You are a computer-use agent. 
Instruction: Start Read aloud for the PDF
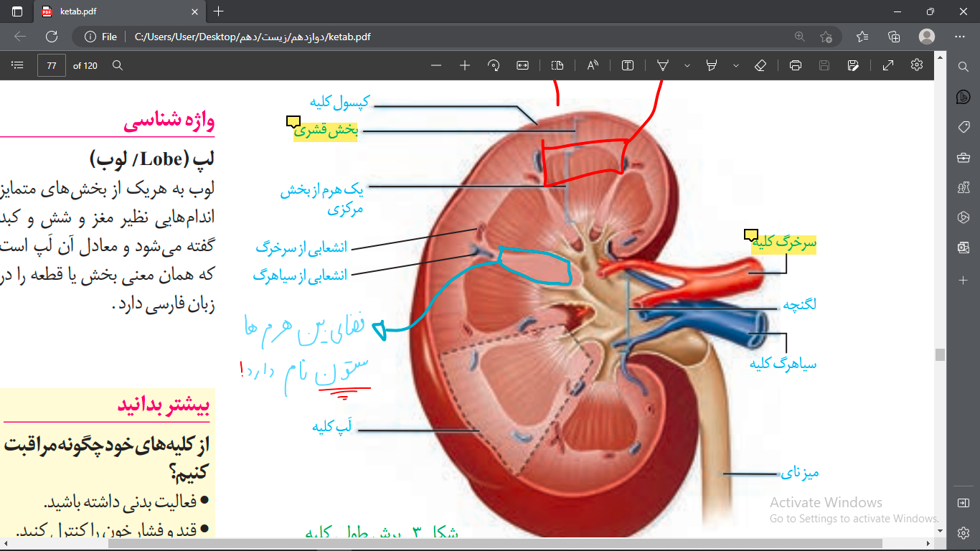tap(593, 65)
